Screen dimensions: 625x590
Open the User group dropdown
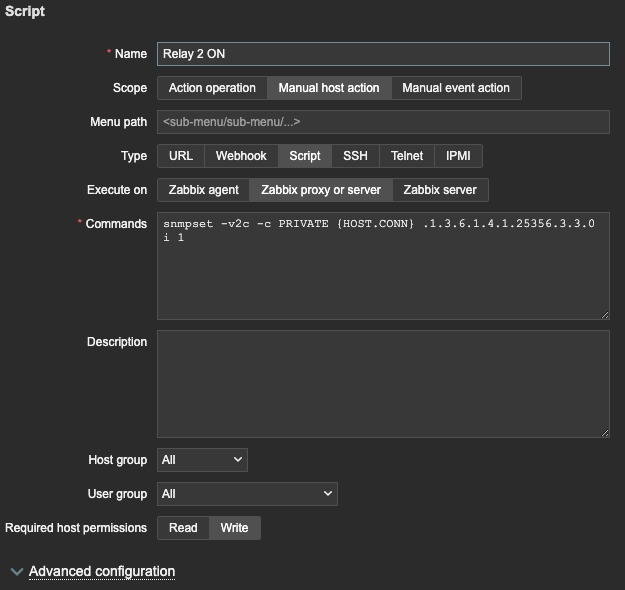[x=247, y=494]
